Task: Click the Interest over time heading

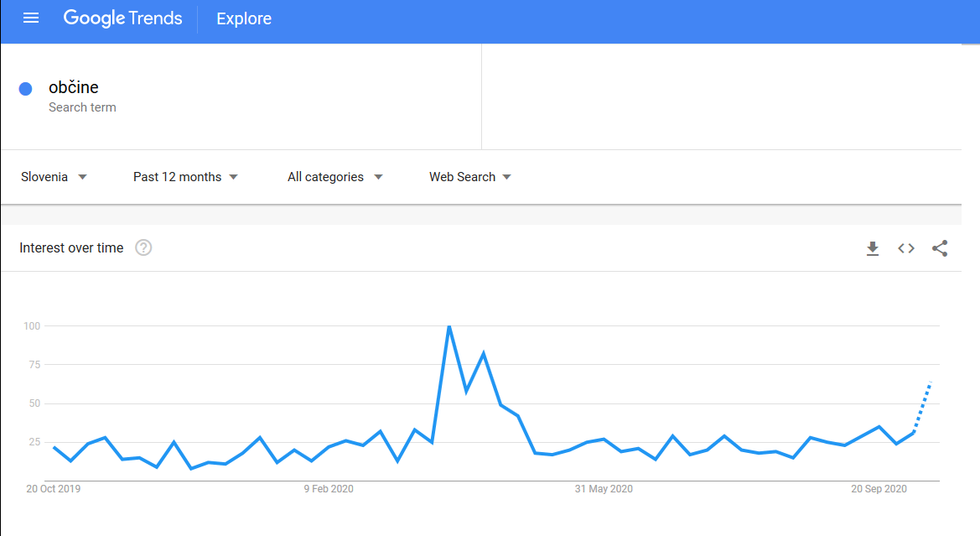Action: pyautogui.click(x=71, y=247)
